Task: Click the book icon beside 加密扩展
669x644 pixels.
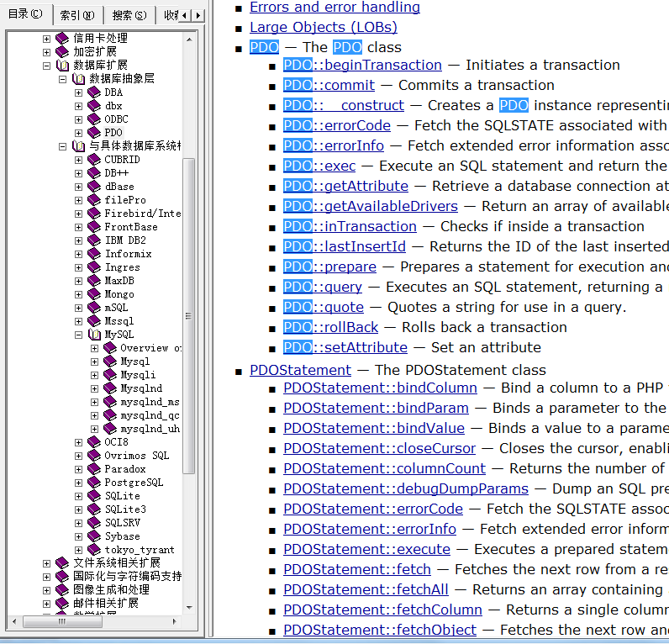Action: (x=62, y=52)
